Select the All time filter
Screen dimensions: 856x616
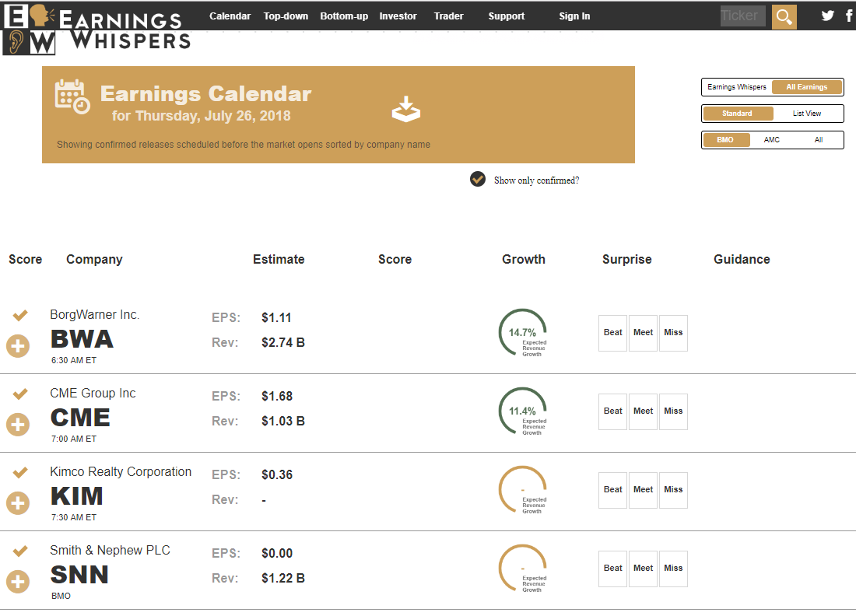(x=819, y=140)
